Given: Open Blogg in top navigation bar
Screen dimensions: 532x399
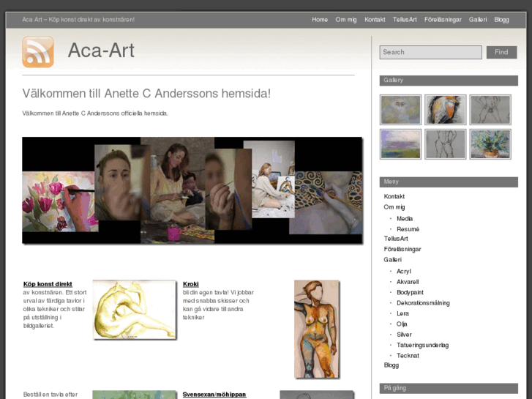Looking at the screenshot, I should pos(501,20).
